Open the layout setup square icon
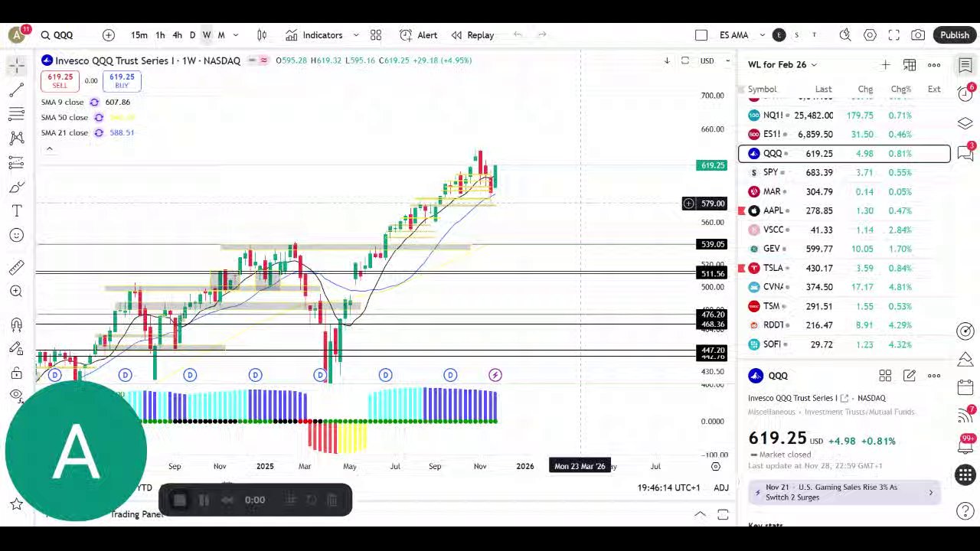Image resolution: width=980 pixels, height=551 pixels. point(701,35)
